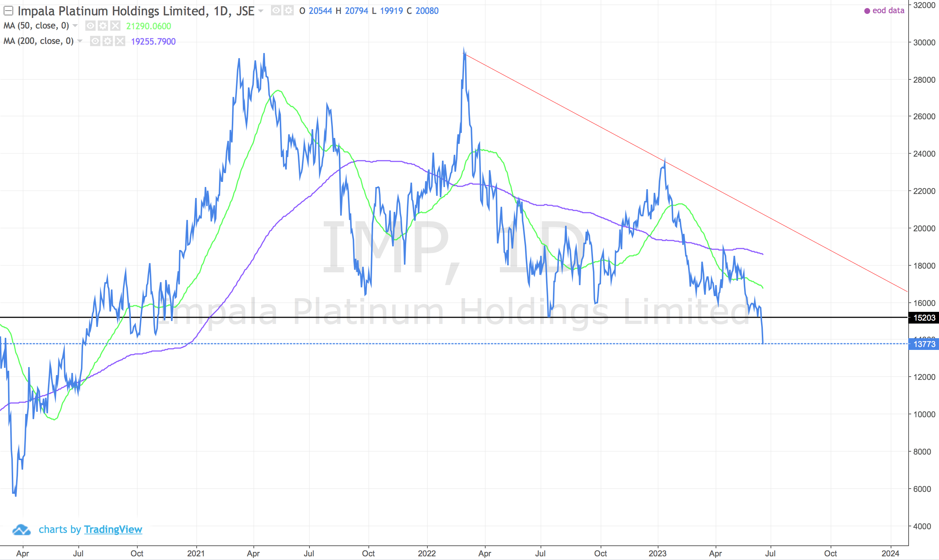Click the low price value 19919
The image size is (939, 560).
(x=391, y=11)
